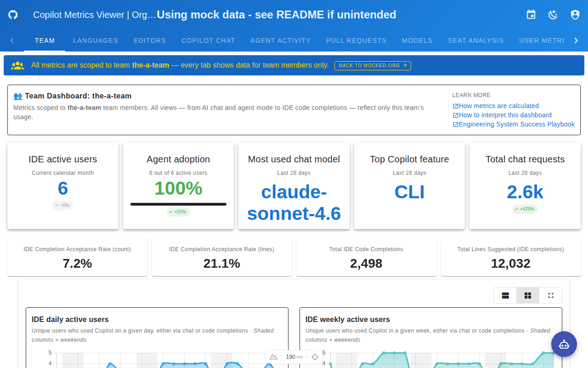
Task: Open the Engineering System Success Playbook link
Action: [x=514, y=124]
